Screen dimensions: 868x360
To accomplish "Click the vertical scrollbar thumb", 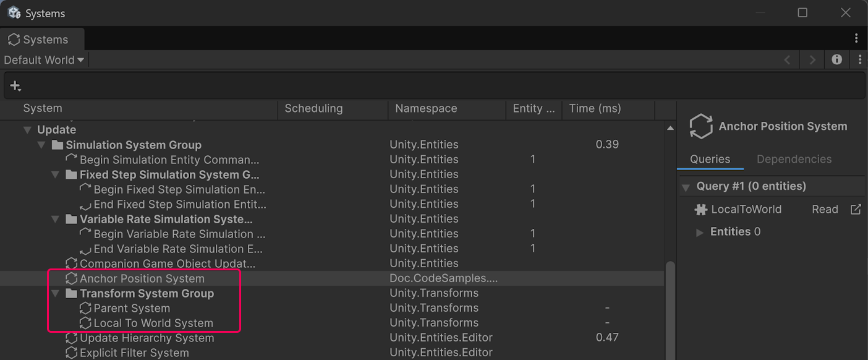I will [x=670, y=309].
